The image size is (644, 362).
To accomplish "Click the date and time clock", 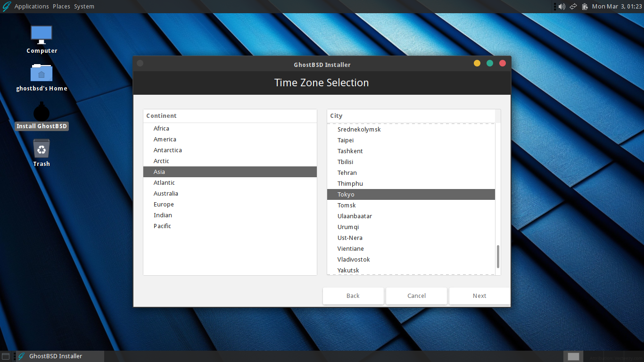I will [x=617, y=7].
